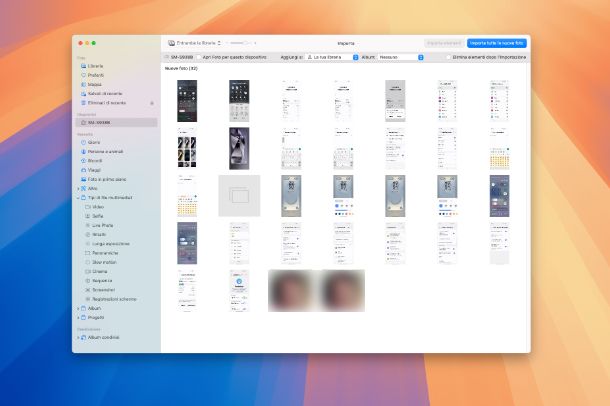Select the first blurred photo thumbnail
The image size is (610, 406).
pyautogui.click(x=292, y=291)
